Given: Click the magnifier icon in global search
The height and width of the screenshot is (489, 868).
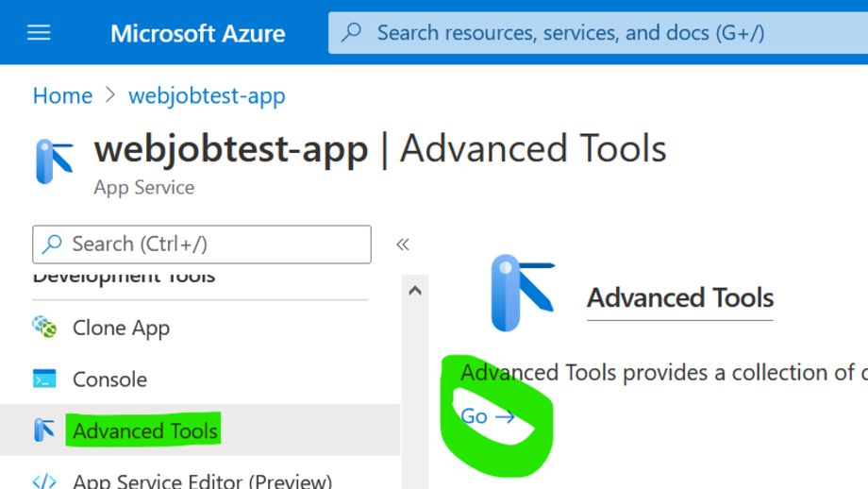Looking at the screenshot, I should (x=352, y=33).
